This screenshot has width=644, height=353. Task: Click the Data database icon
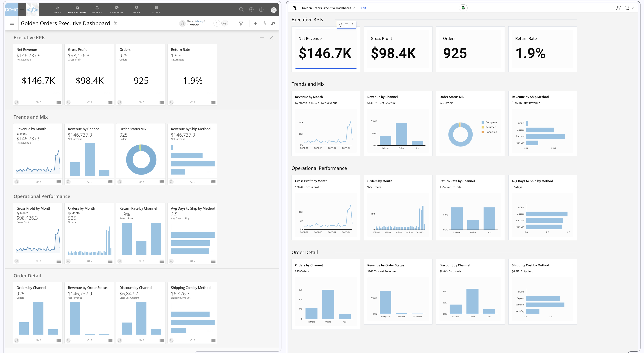pos(136,9)
